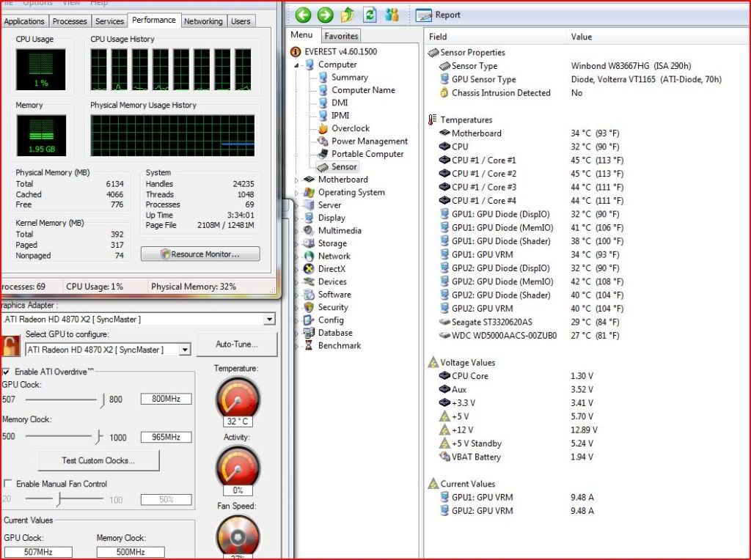Click the ATI Overdrive padlock icon
The height and width of the screenshot is (560, 751).
pos(10,345)
